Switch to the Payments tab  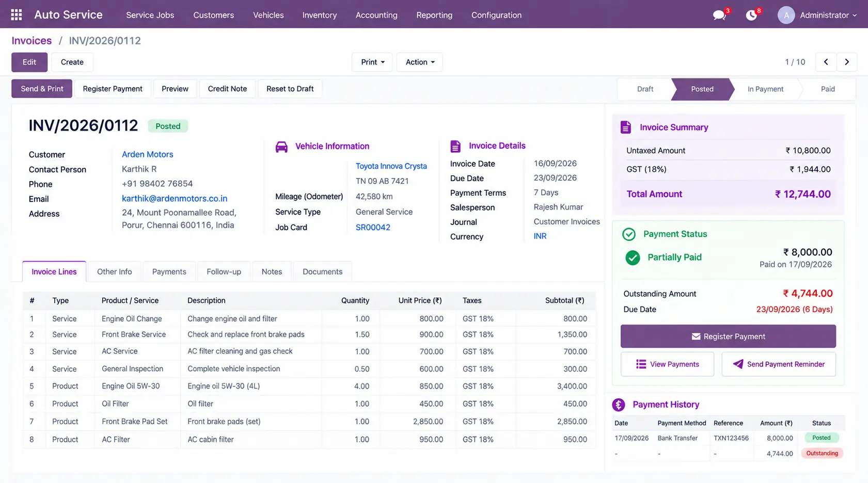pos(169,271)
